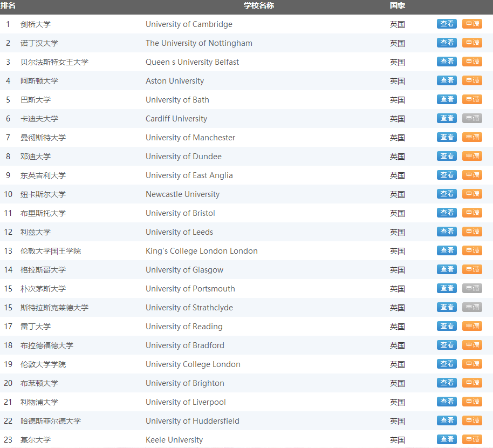
Task: View University of Leeds details
Action: click(447, 232)
